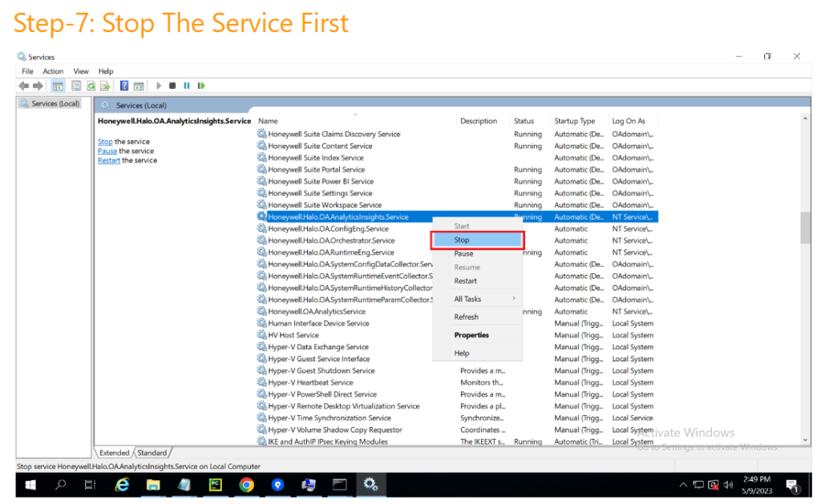The width and height of the screenshot is (821, 504).
Task: Click the Start Service play icon
Action: pos(159,86)
